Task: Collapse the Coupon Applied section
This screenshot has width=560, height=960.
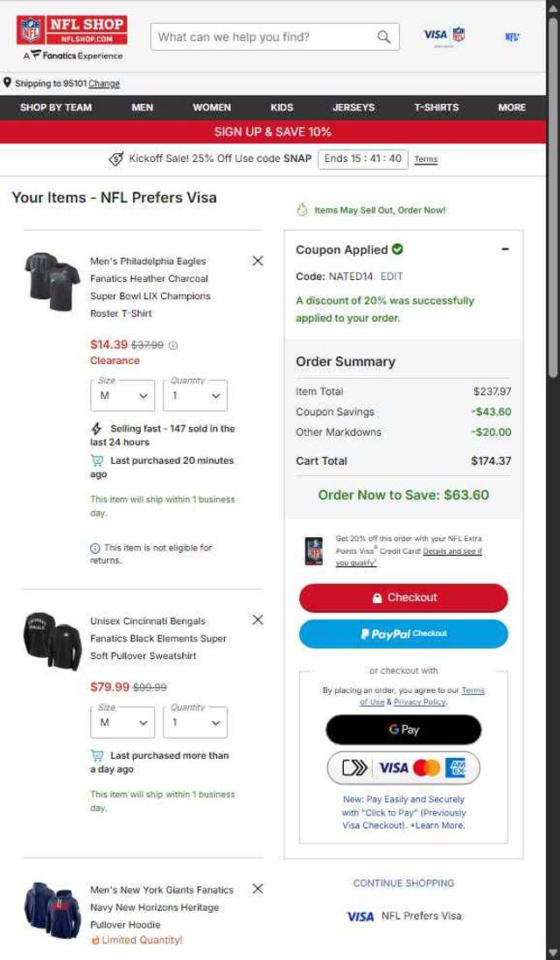Action: pos(505,249)
